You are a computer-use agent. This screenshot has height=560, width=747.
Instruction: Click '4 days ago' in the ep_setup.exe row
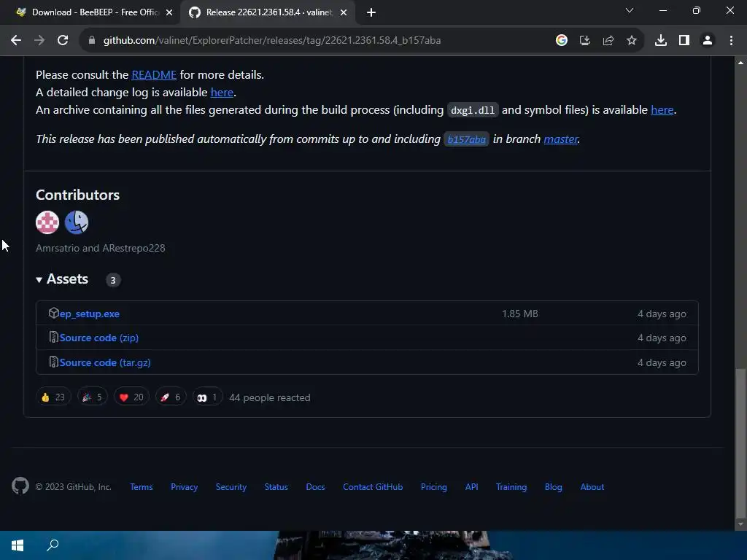point(662,314)
